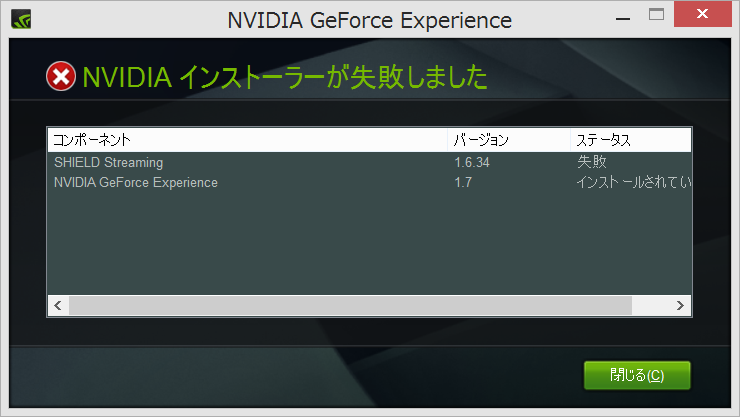Click the right arrow of horizontal scrollbar
This screenshot has width=740, height=417.
(x=680, y=306)
